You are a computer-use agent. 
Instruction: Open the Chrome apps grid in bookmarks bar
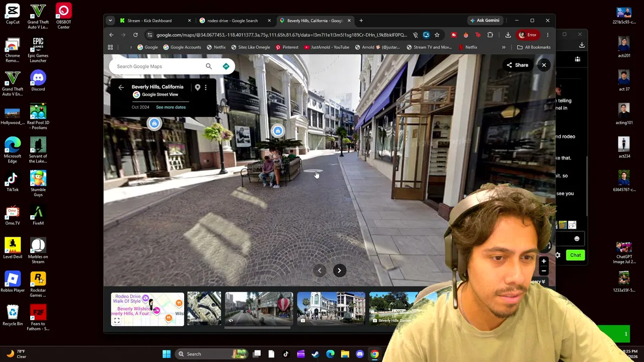[110, 47]
